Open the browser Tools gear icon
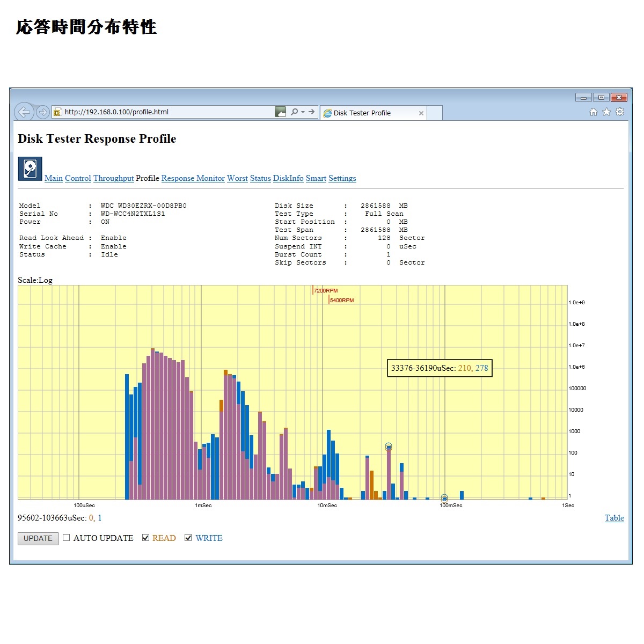644x644 pixels. (620, 112)
